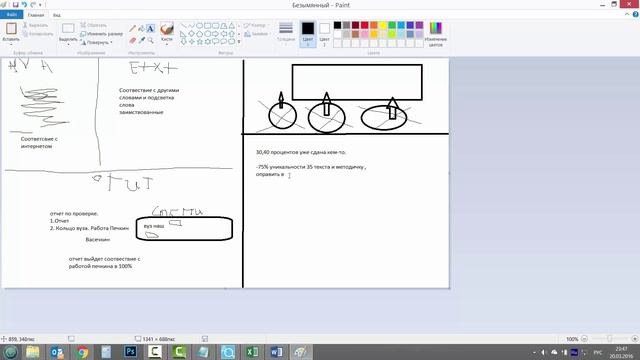Pick the Right arrow shape
640x360 pixels.
click(216, 34)
